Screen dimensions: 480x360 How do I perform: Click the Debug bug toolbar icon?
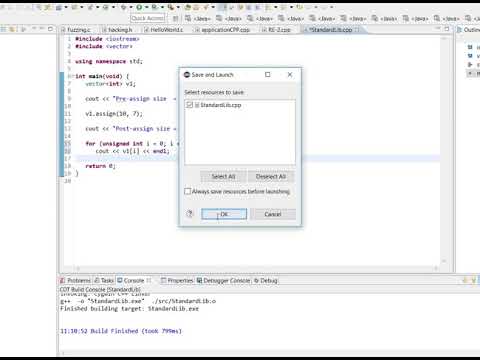coord(124,7)
